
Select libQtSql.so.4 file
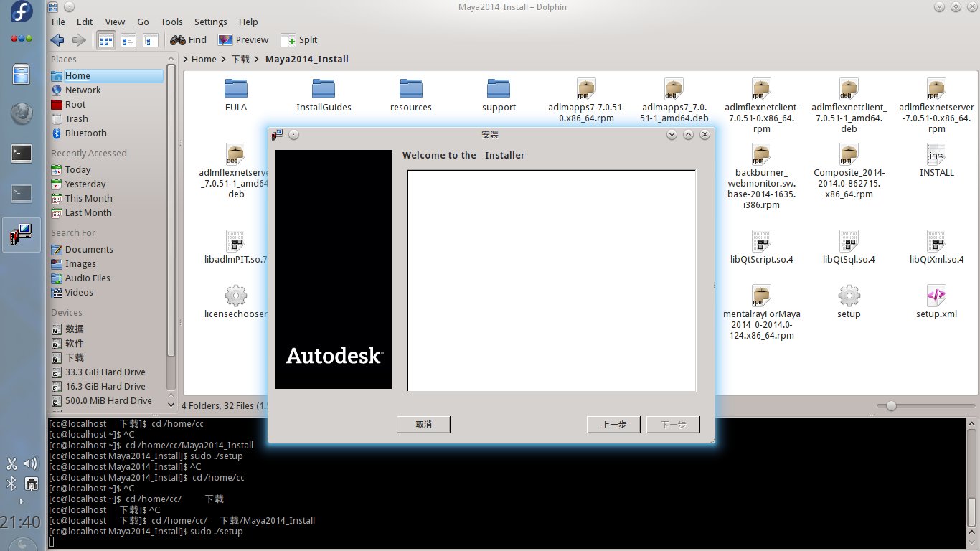[849, 247]
